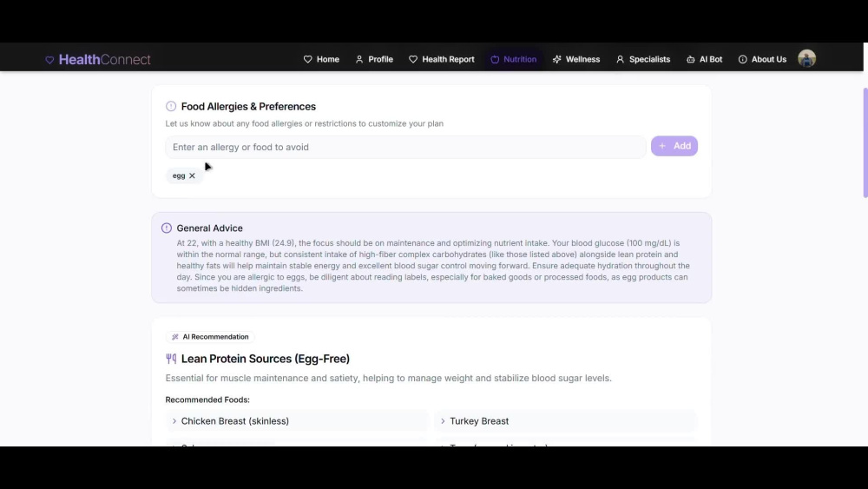Click the 'Essential for muscle maintenance' description

[389, 378]
